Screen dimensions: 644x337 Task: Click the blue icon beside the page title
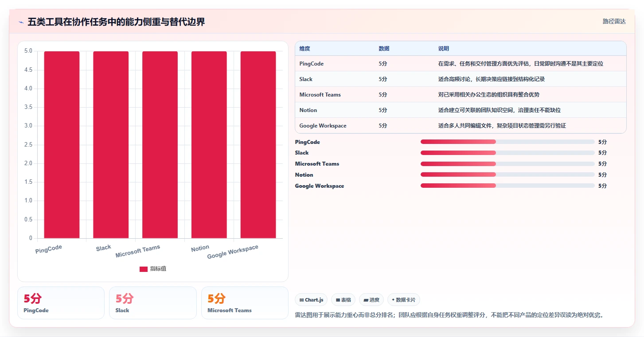coord(21,22)
